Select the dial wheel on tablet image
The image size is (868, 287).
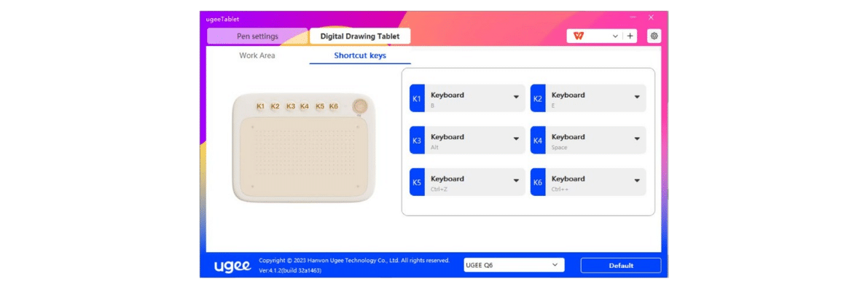(x=360, y=106)
